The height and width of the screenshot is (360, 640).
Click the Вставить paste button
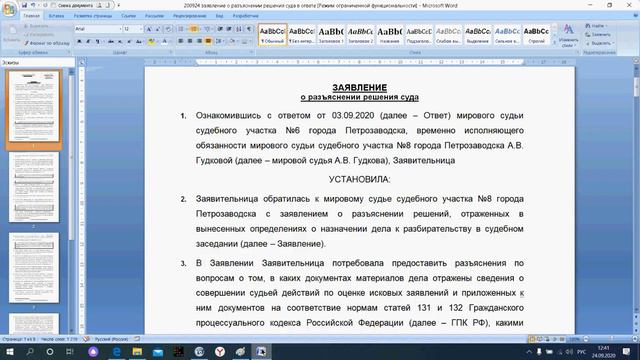(x=11, y=34)
